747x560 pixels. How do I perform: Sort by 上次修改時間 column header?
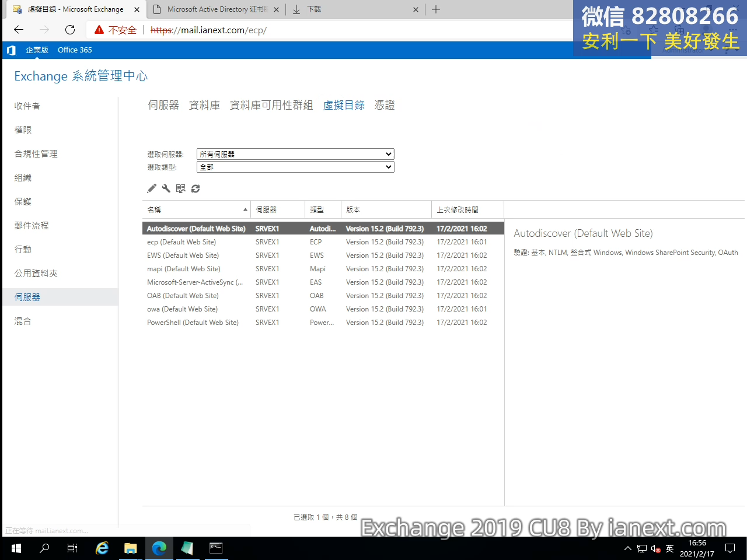(467, 209)
